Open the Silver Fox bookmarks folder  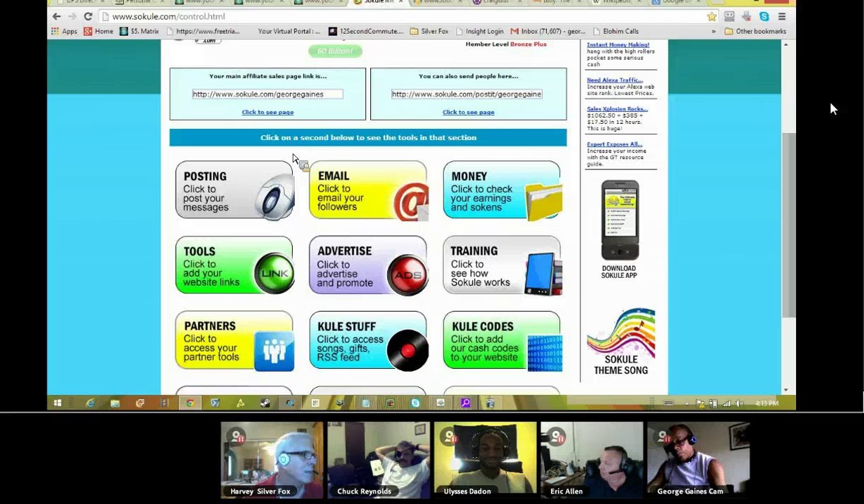(x=429, y=31)
